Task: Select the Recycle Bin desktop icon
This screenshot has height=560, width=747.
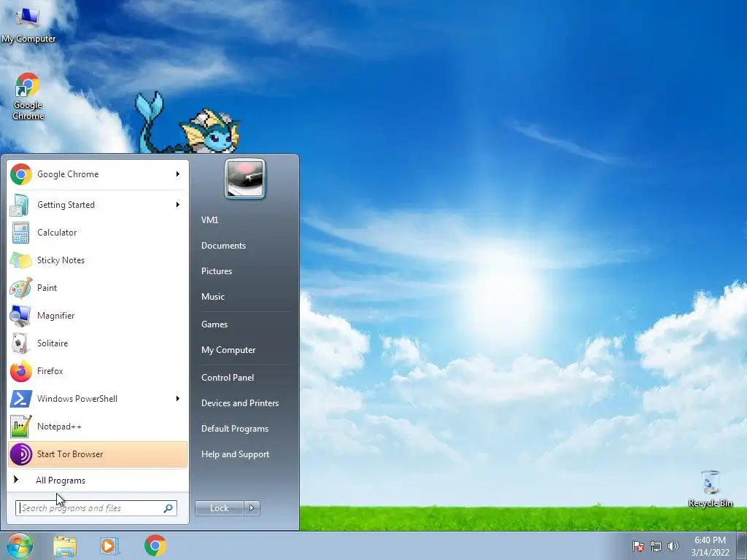Action: click(710, 489)
